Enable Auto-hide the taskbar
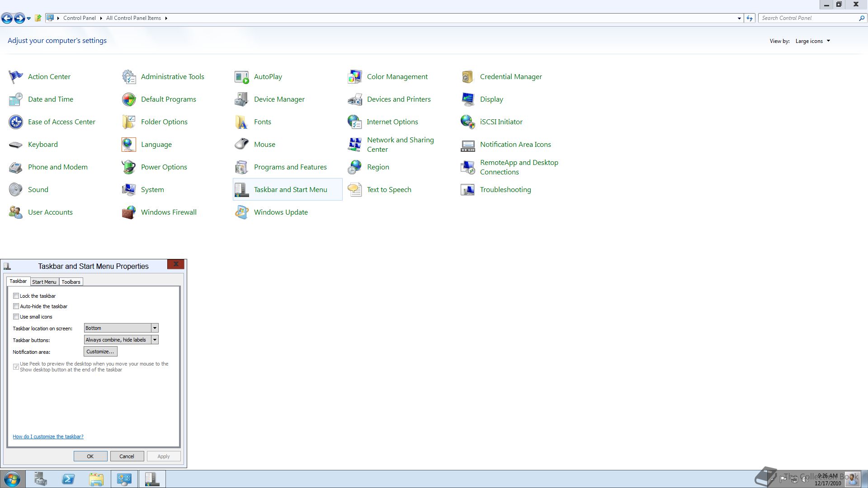The image size is (868, 488). [16, 306]
